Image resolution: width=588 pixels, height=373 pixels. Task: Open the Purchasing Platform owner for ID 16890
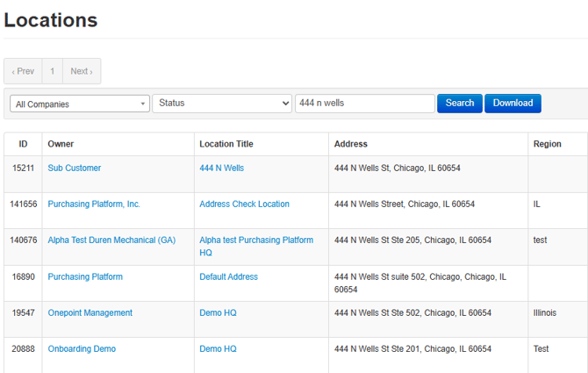85,276
